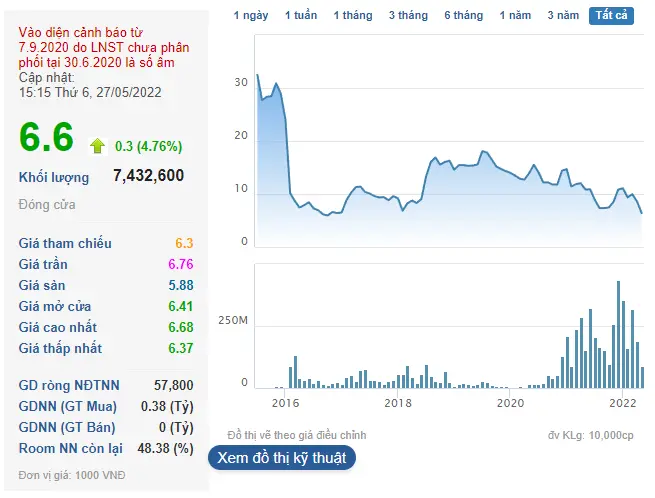Select the 1 ngày time range tab
The image size is (655, 498).
click(x=250, y=16)
